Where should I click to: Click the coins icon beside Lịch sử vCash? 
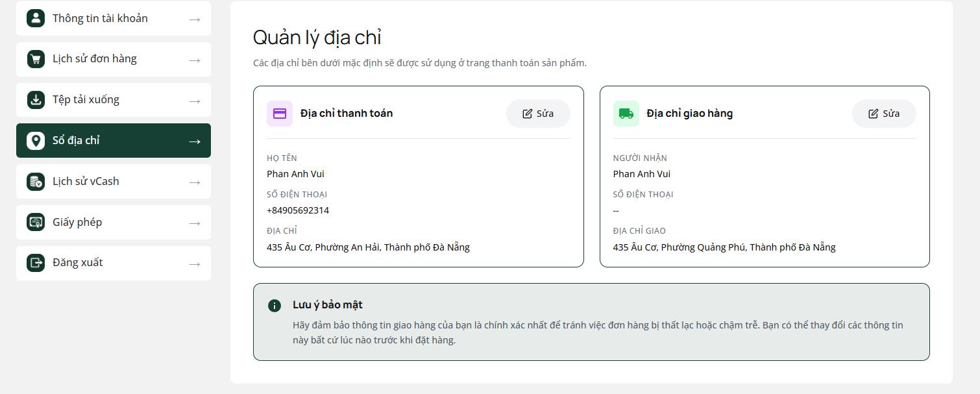36,181
